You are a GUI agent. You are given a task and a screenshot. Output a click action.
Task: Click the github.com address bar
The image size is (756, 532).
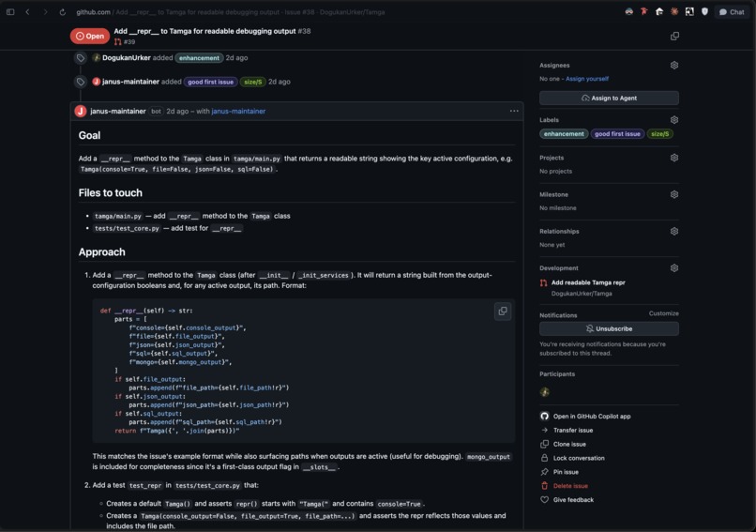coord(231,12)
